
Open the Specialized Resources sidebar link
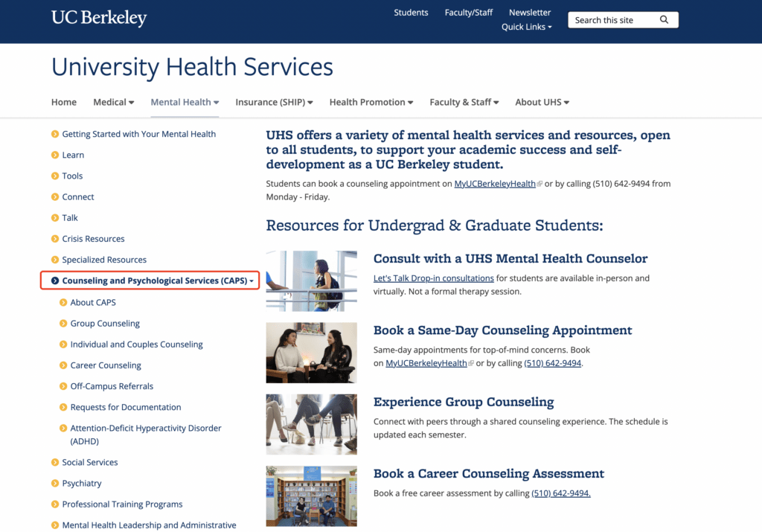point(104,260)
